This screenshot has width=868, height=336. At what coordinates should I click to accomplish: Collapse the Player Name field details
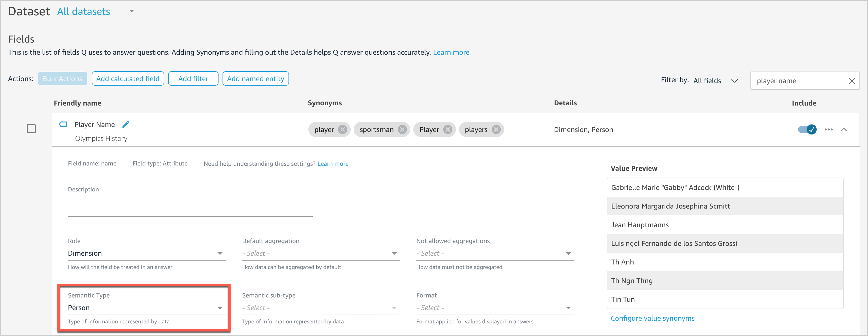844,130
